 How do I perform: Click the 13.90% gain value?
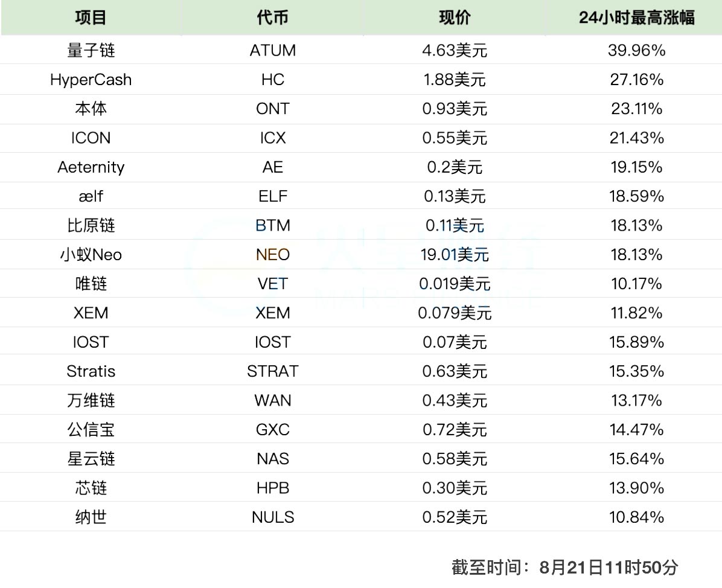pos(636,488)
